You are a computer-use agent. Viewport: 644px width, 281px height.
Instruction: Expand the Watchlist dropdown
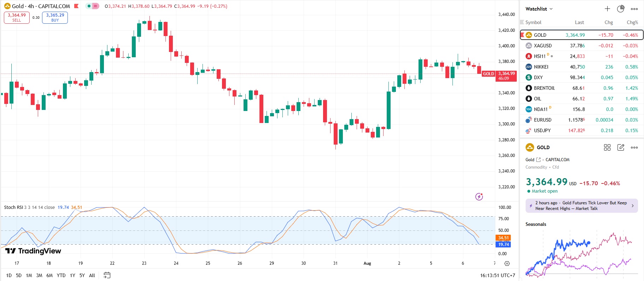[x=539, y=9]
